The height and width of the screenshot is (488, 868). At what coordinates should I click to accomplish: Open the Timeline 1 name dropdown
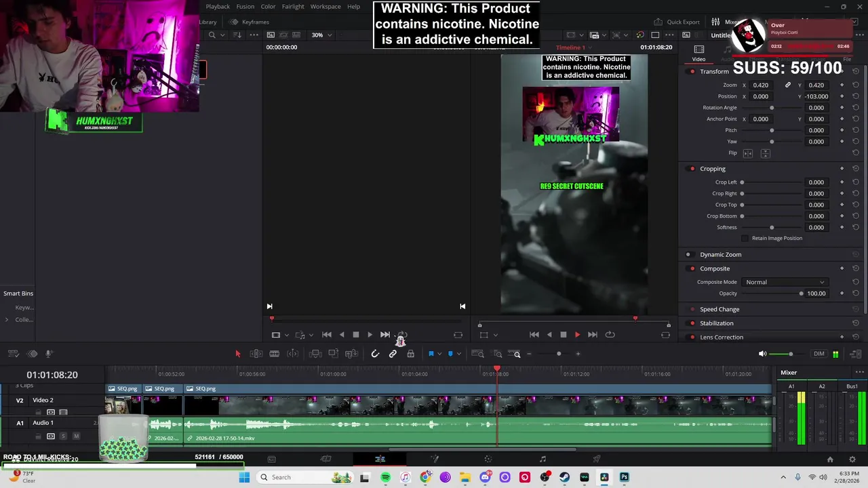tap(573, 47)
